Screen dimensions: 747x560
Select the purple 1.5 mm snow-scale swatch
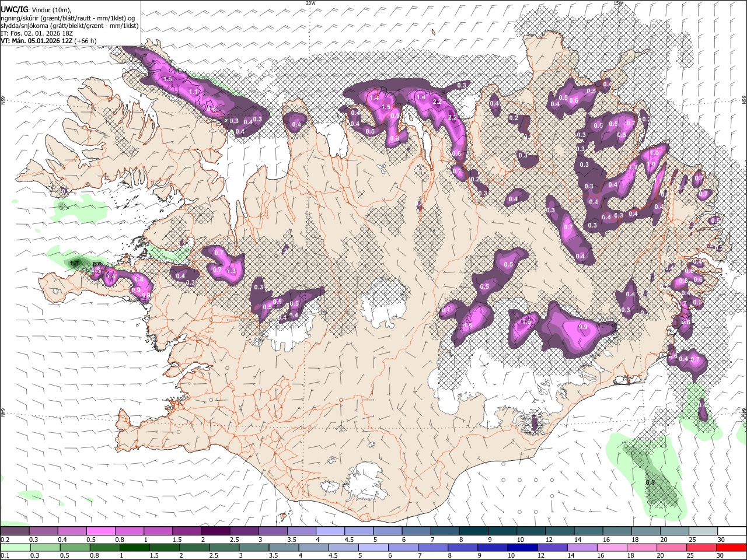click(187, 531)
